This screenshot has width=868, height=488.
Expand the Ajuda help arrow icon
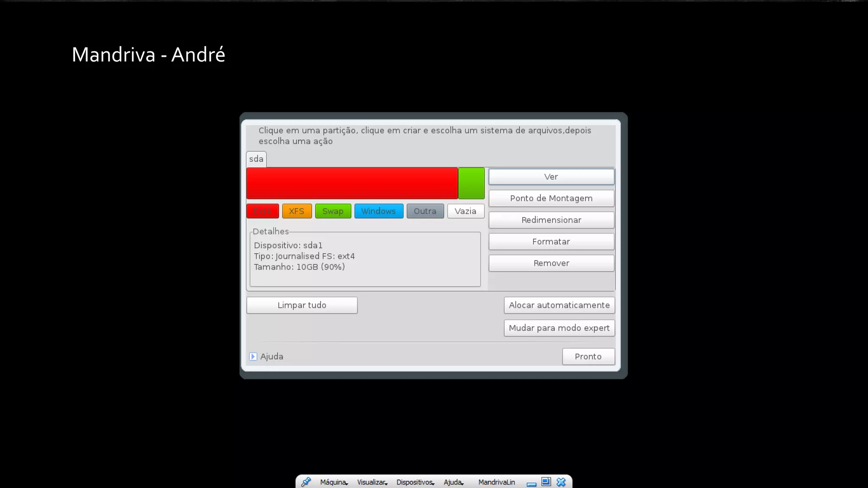[253, 356]
